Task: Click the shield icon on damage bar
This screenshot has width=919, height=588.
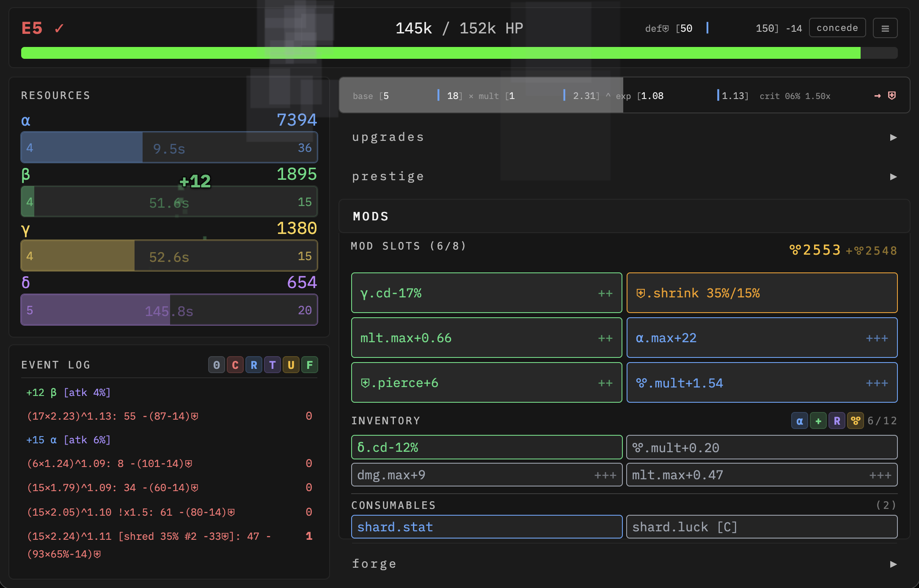Action: click(891, 96)
